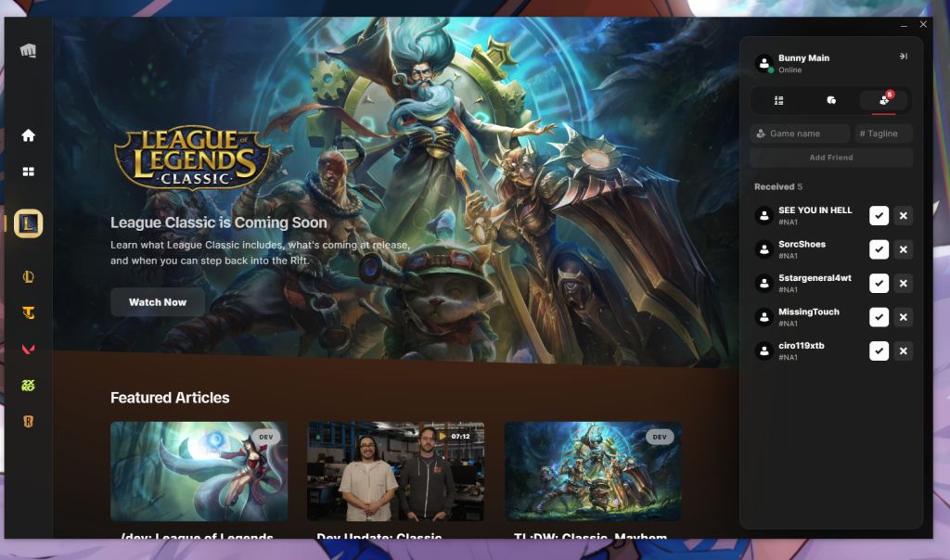This screenshot has height=560, width=950.
Task: Click the Add Friend button
Action: point(831,158)
